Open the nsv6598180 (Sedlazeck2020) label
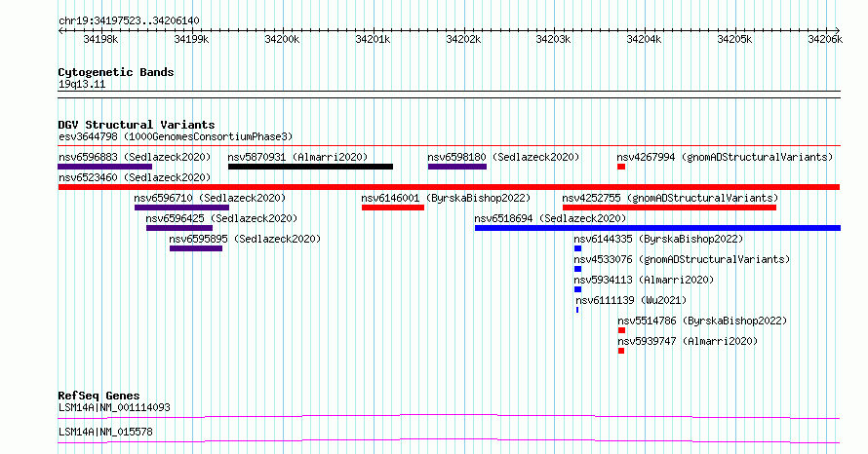The width and height of the screenshot is (868, 454). tap(503, 157)
